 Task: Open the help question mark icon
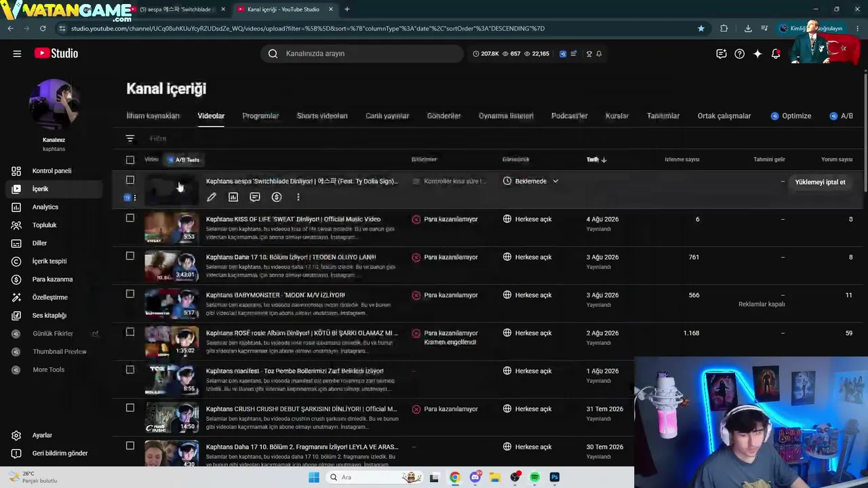pos(740,54)
